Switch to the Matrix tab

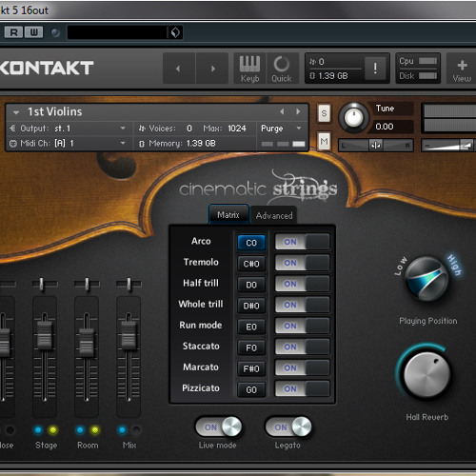click(228, 215)
